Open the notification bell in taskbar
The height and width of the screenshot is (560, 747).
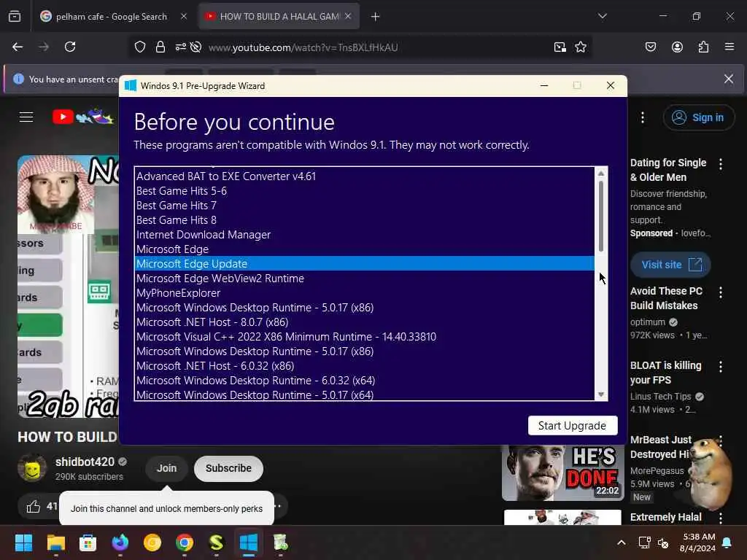pyautogui.click(x=727, y=542)
